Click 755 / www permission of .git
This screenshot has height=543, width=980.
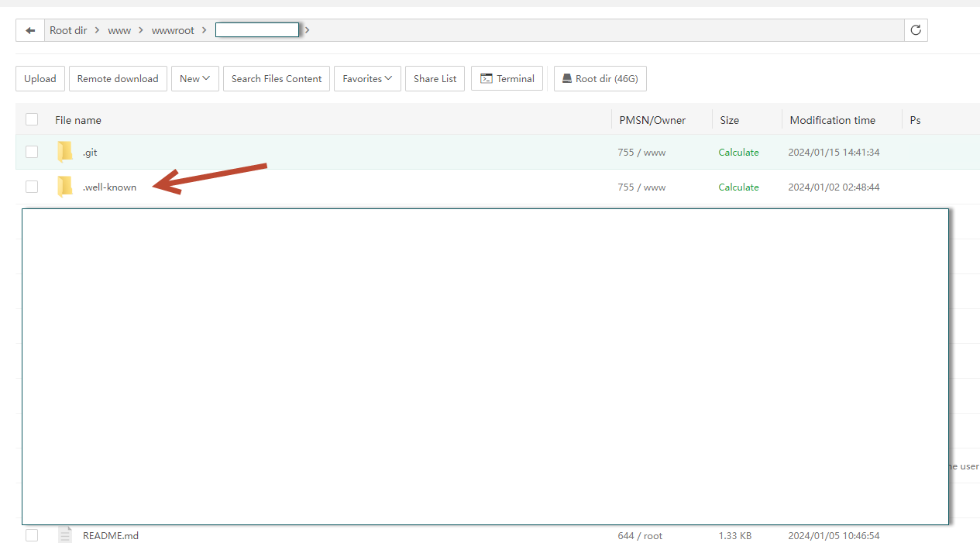[x=641, y=153]
